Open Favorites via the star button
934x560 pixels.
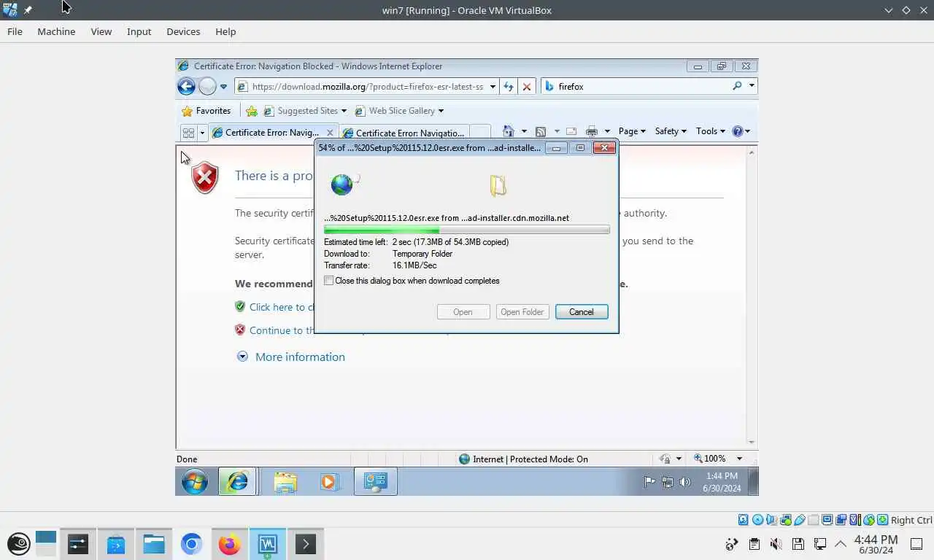[206, 111]
